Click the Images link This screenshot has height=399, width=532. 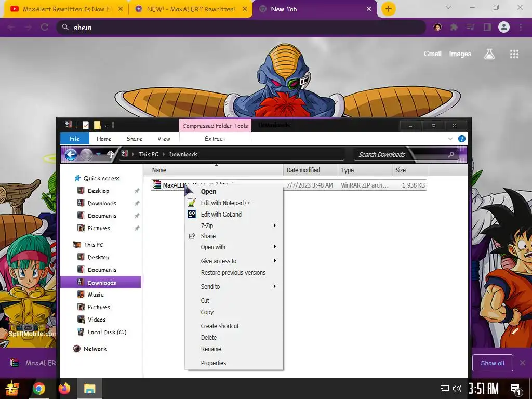coord(460,54)
